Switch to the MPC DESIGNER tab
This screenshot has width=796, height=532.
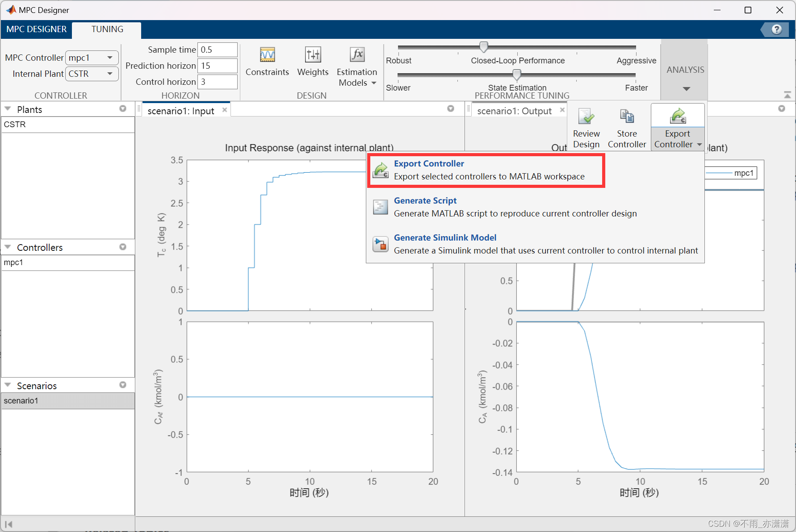pos(37,29)
